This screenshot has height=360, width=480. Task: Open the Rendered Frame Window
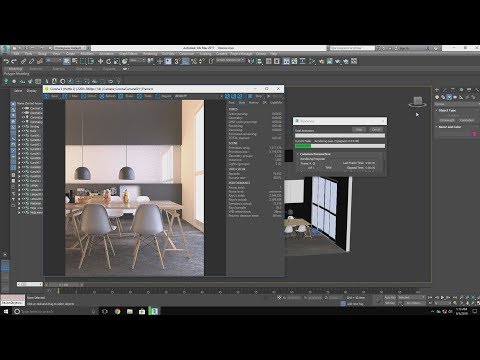330,61
